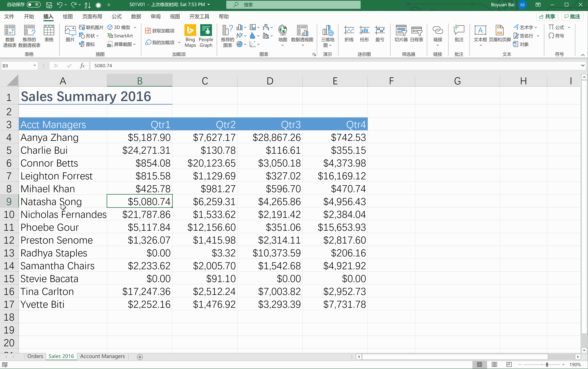This screenshot has height=369, width=588.
Task: Select cell with Phoebe Gour
Action: click(x=63, y=227)
